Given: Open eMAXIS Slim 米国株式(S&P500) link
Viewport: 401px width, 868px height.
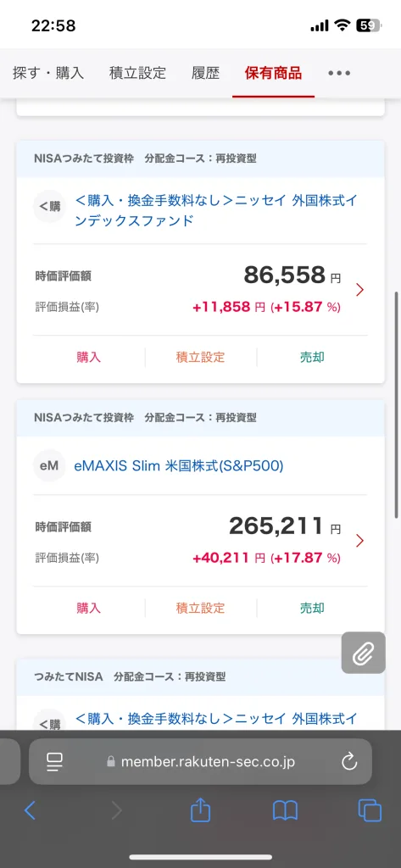Looking at the screenshot, I should (x=179, y=466).
